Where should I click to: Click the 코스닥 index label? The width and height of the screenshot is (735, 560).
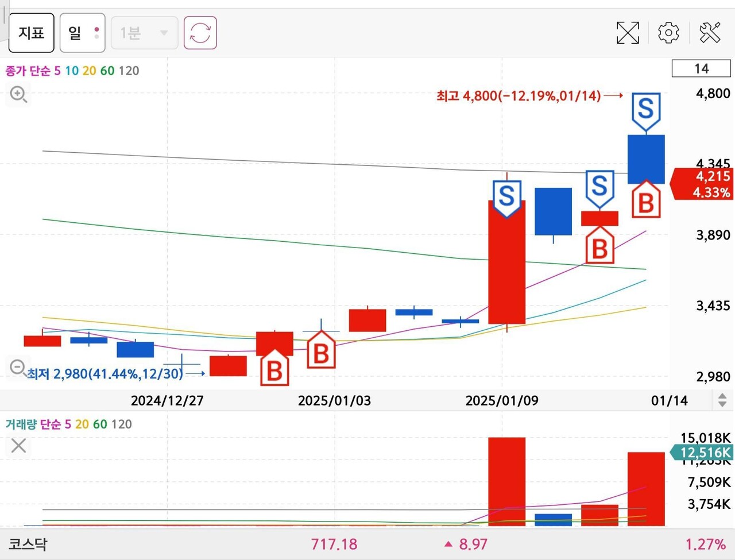28,544
